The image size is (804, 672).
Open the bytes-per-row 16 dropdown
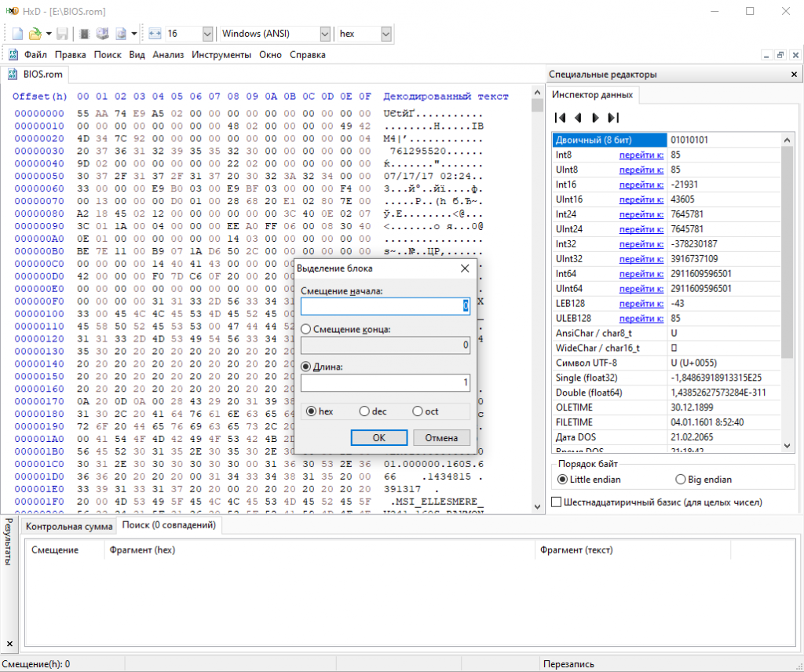(207, 34)
